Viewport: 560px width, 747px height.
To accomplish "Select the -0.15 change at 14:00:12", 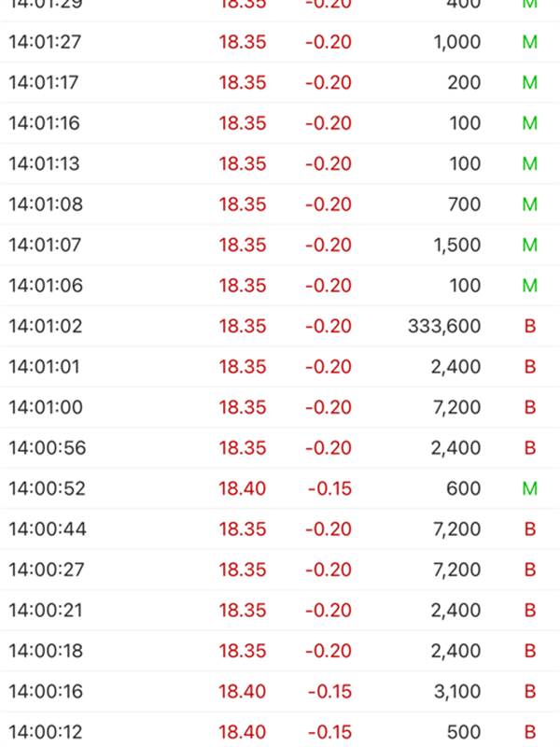I will pos(329,732).
